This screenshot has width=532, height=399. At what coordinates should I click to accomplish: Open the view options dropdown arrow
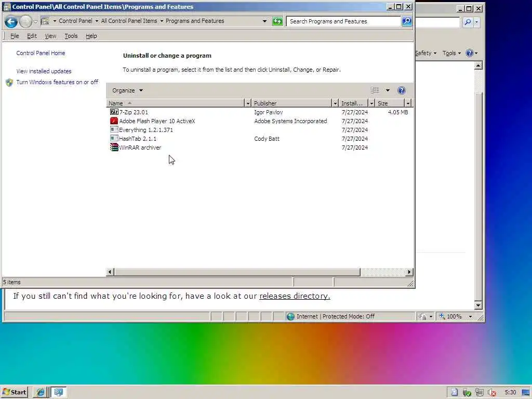coord(388,90)
